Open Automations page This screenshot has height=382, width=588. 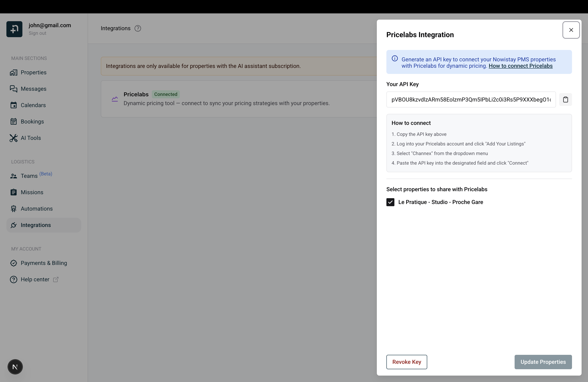click(44, 209)
